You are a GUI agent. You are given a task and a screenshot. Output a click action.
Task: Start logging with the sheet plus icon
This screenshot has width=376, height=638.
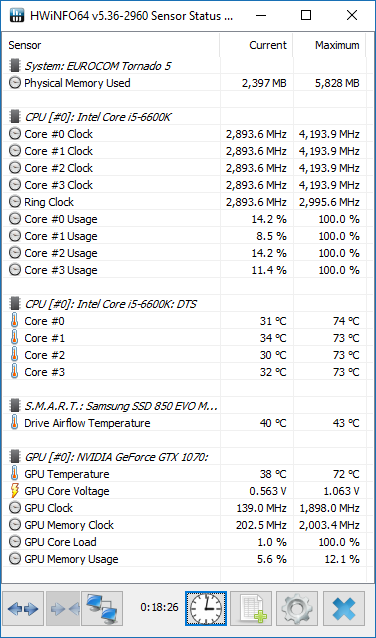(251, 609)
